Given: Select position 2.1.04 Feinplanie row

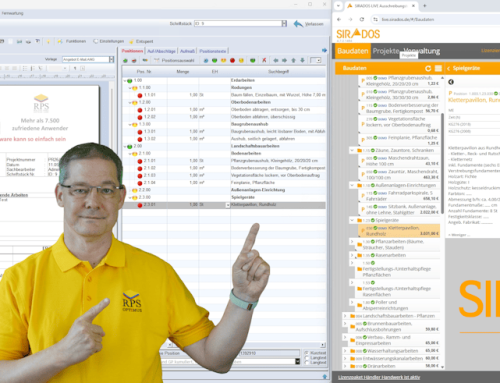Looking at the screenshot, I should [x=224, y=183].
